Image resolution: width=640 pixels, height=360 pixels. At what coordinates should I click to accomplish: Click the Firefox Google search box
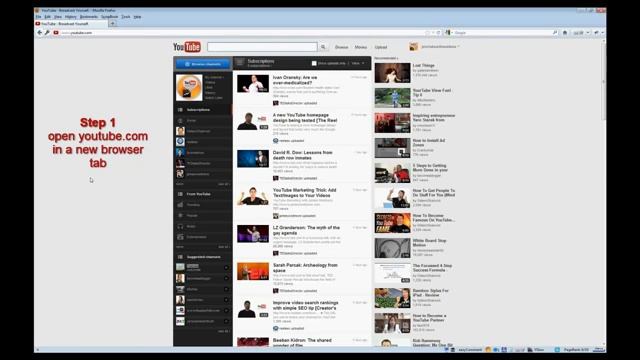(x=502, y=33)
